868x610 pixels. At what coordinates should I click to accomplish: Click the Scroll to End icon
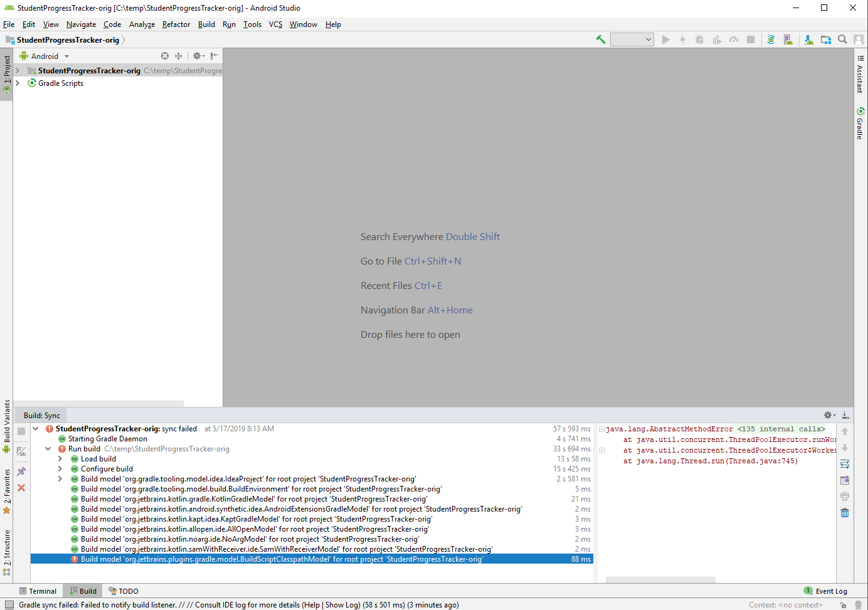(845, 480)
